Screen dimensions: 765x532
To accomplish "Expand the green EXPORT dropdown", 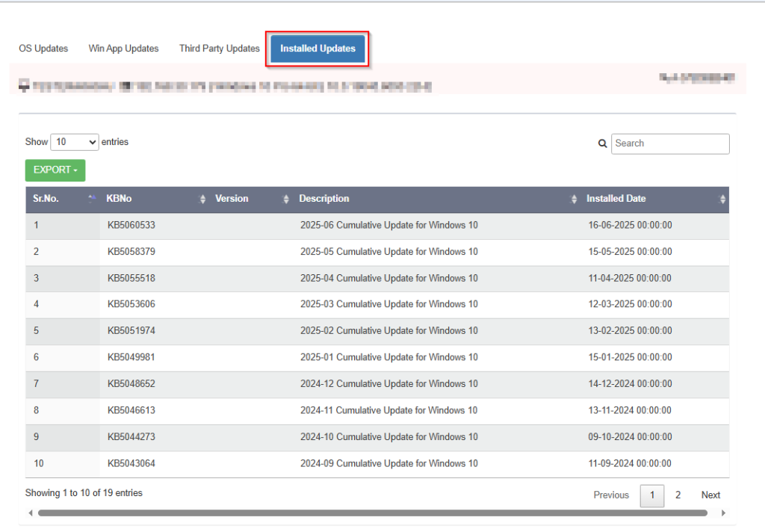I will [x=55, y=170].
